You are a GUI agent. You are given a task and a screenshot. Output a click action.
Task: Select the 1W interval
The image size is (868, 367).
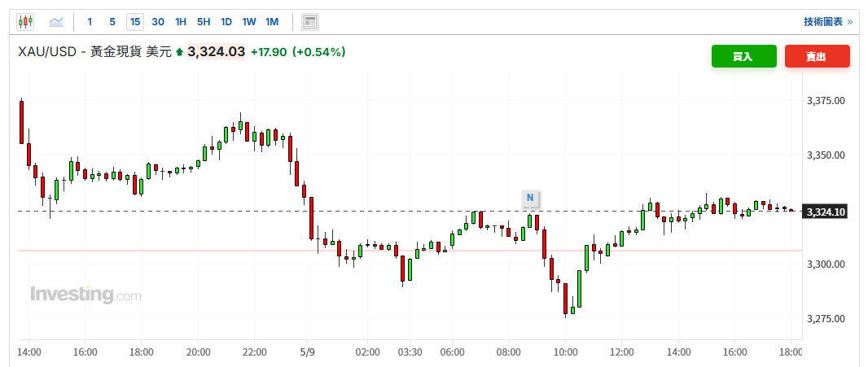[x=249, y=22]
